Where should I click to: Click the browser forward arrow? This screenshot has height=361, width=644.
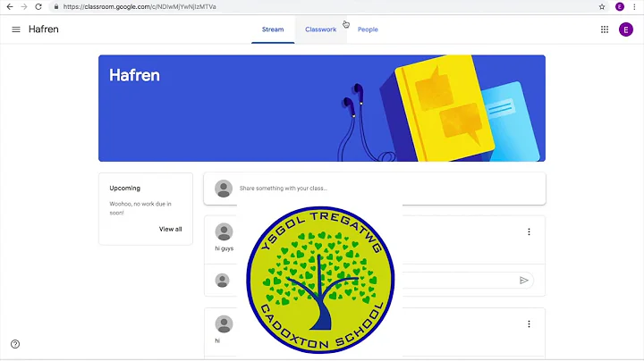[24, 6]
